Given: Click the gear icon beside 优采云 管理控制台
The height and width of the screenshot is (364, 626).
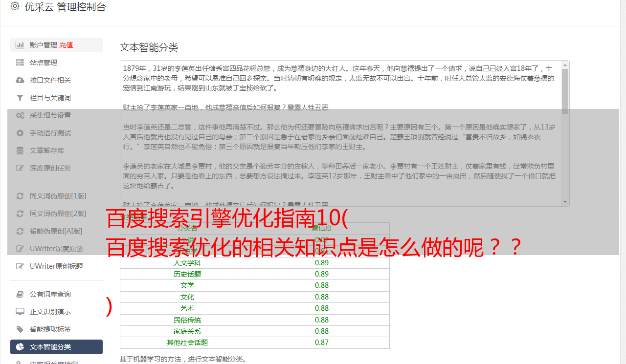Looking at the screenshot, I should point(15,6).
